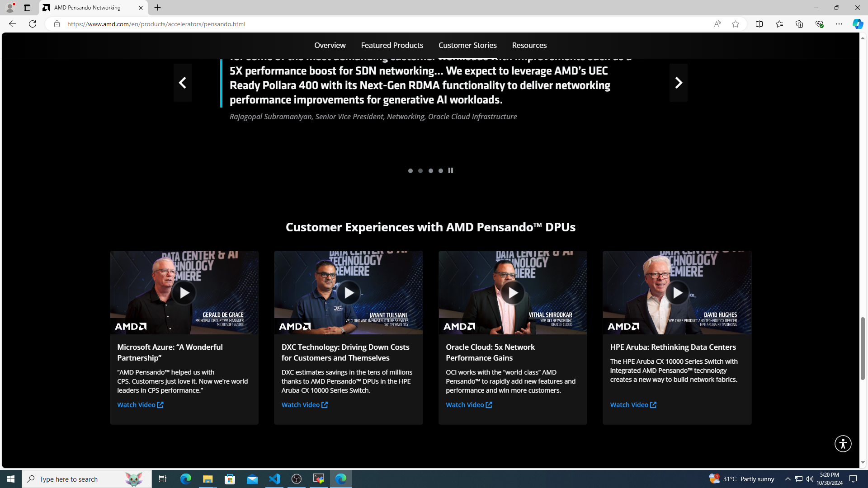868x488 pixels.
Task: Open the Customer Stories section tab
Action: tap(467, 45)
